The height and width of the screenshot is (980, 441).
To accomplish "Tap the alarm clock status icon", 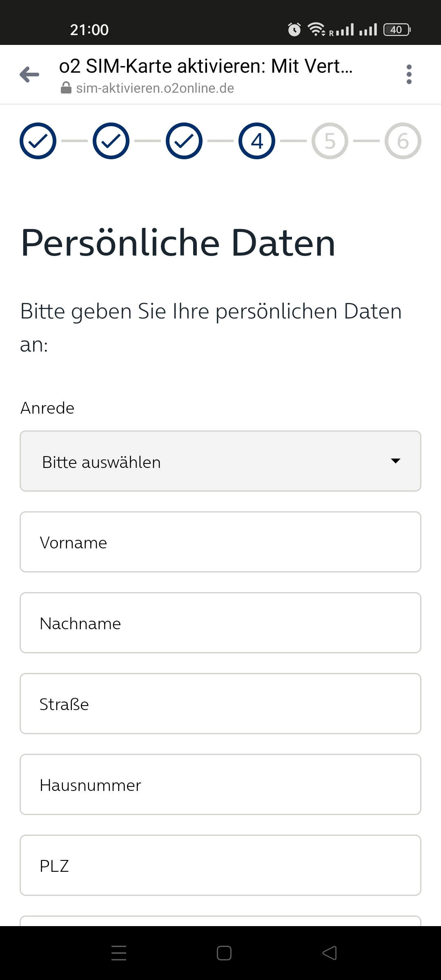I will (294, 29).
